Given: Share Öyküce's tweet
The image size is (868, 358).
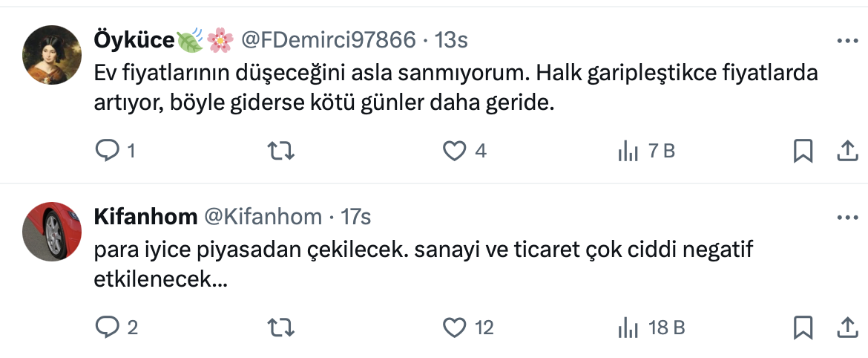Looking at the screenshot, I should (846, 152).
